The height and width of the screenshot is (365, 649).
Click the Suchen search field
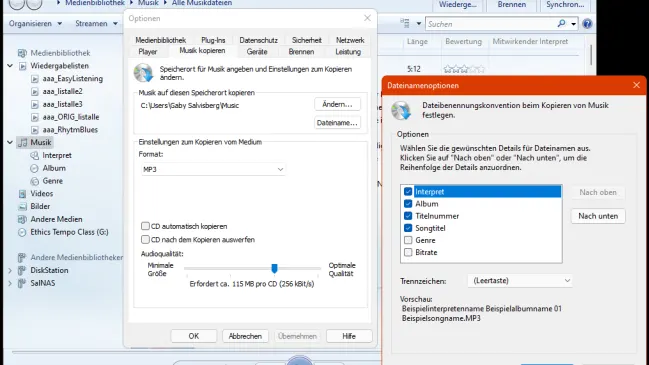pyautogui.click(x=491, y=24)
